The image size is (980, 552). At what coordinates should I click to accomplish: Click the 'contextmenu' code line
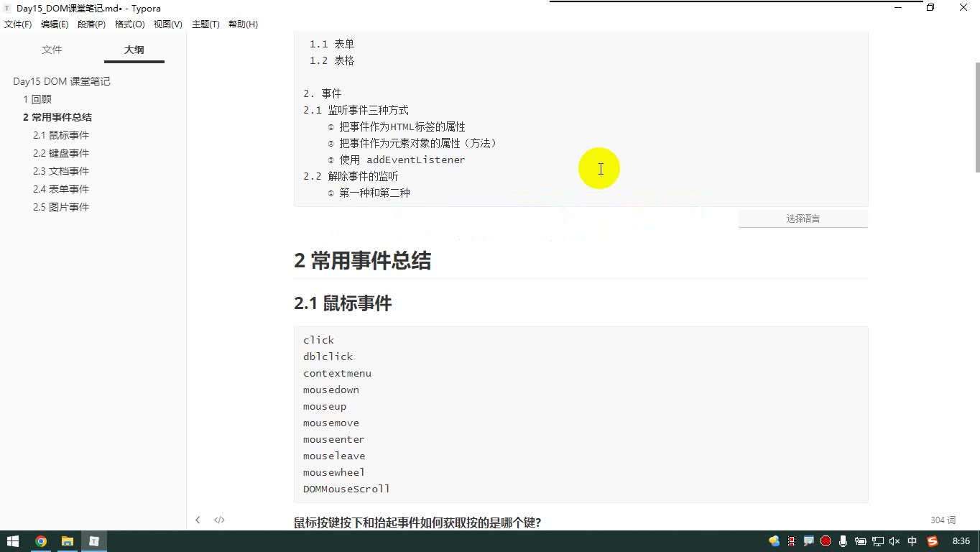(x=337, y=373)
